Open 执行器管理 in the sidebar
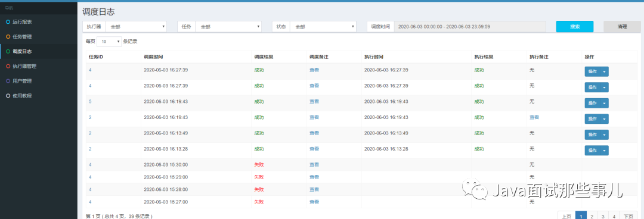This screenshot has width=644, height=219. click(x=24, y=66)
